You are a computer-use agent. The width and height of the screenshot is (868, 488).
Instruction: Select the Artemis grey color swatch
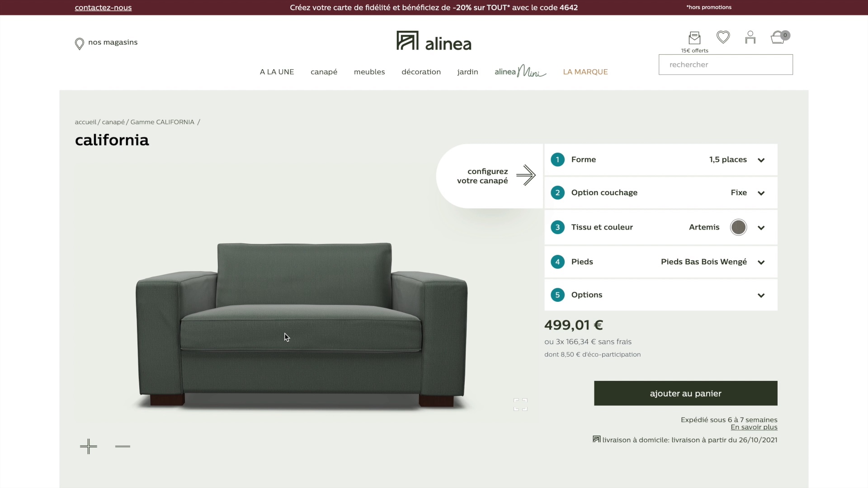coord(738,227)
